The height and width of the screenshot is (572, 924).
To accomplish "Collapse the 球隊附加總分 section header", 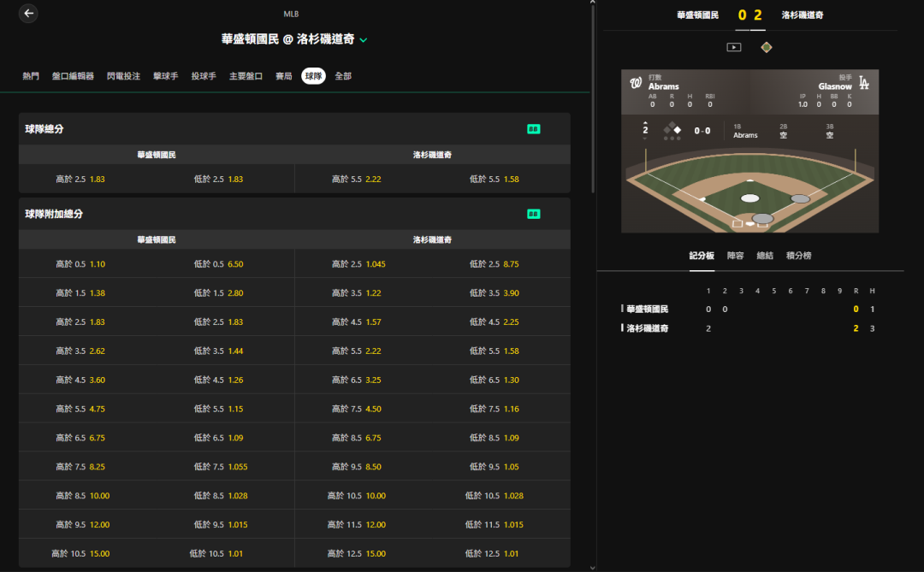I will coord(294,214).
